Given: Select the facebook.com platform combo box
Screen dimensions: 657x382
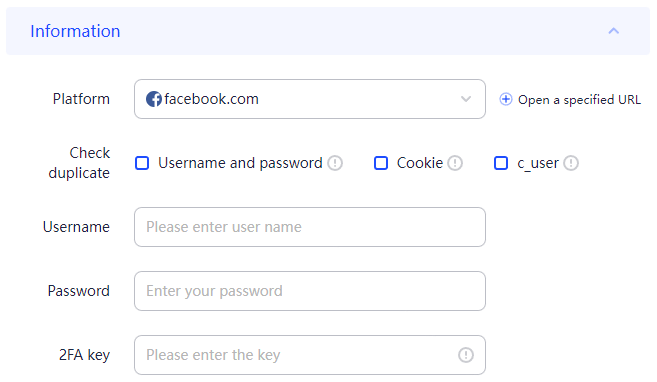Looking at the screenshot, I should click(310, 99).
